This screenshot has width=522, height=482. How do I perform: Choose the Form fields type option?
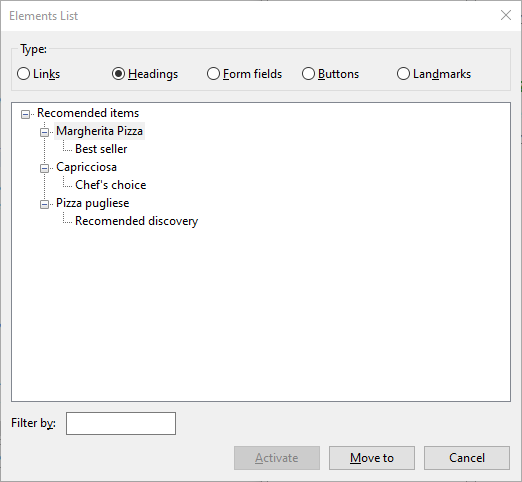(x=244, y=74)
